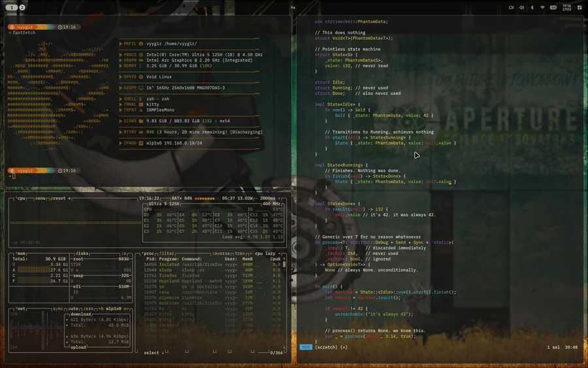Click the [scratch] buffer name in Helix statusline
Screen dimensions: 588x368
(x=326, y=347)
